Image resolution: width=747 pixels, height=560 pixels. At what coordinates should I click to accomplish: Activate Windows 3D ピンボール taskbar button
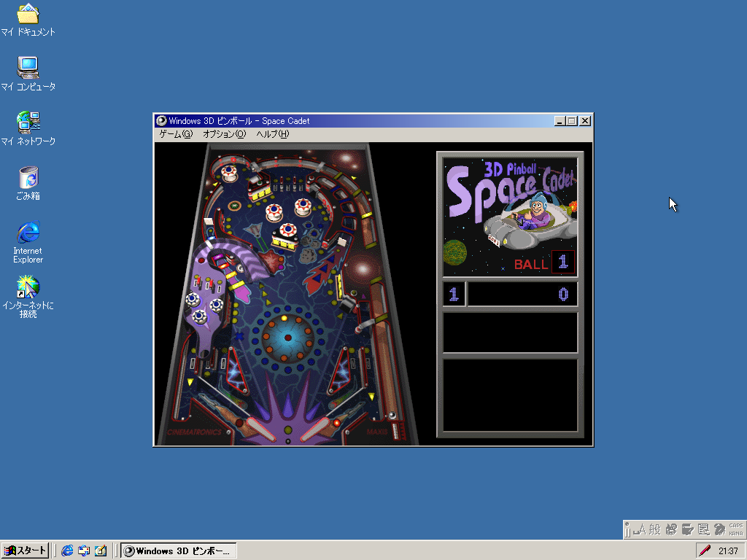[x=178, y=551]
